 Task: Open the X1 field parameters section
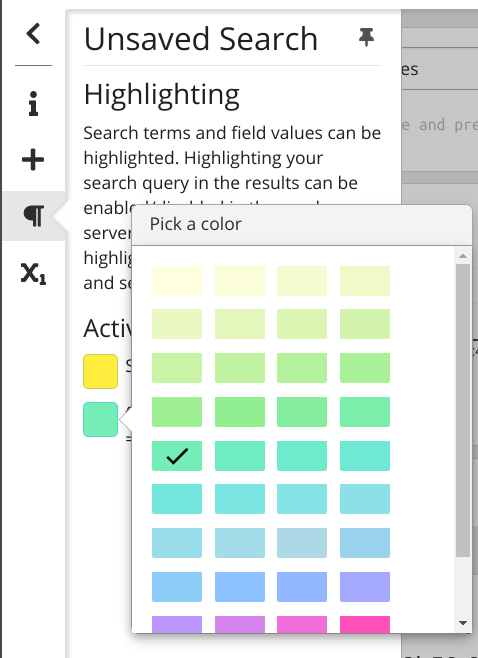[34, 273]
